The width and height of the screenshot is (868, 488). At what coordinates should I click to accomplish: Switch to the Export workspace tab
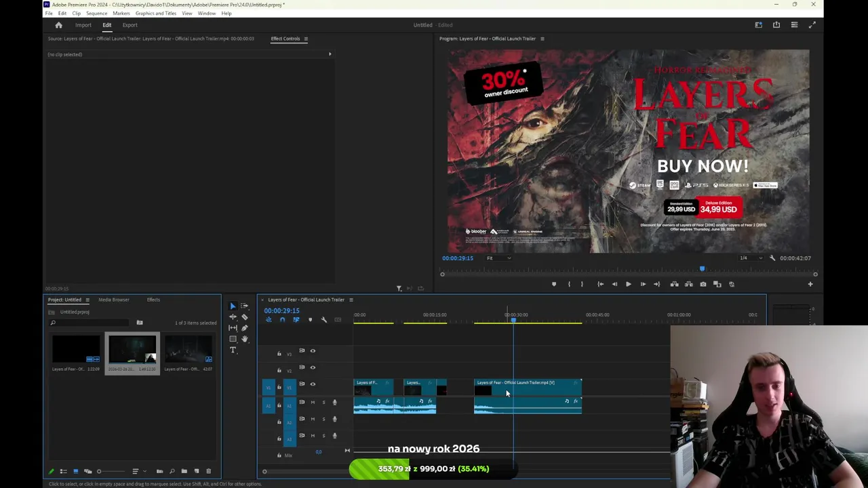coord(130,25)
